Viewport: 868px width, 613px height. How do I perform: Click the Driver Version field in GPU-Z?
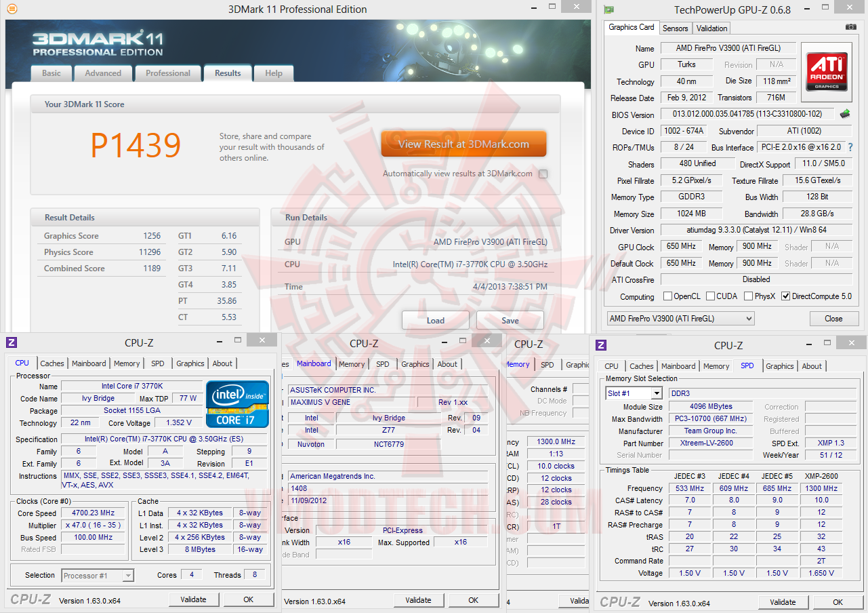tap(757, 231)
